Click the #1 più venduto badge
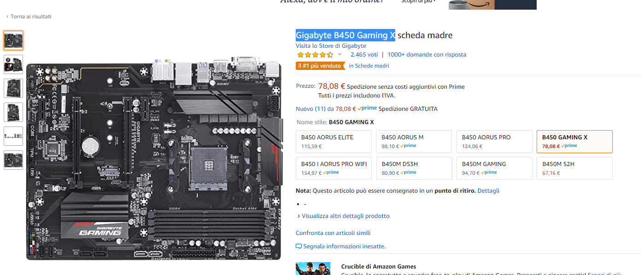The height and width of the screenshot is (275, 644). pyautogui.click(x=320, y=66)
